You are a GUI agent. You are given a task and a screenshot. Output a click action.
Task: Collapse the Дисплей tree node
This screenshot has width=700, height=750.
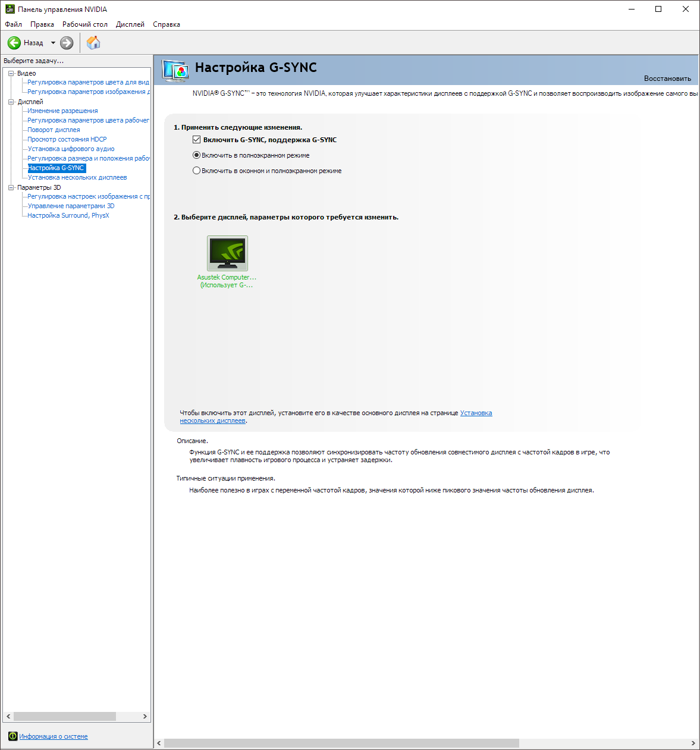tap(11, 102)
